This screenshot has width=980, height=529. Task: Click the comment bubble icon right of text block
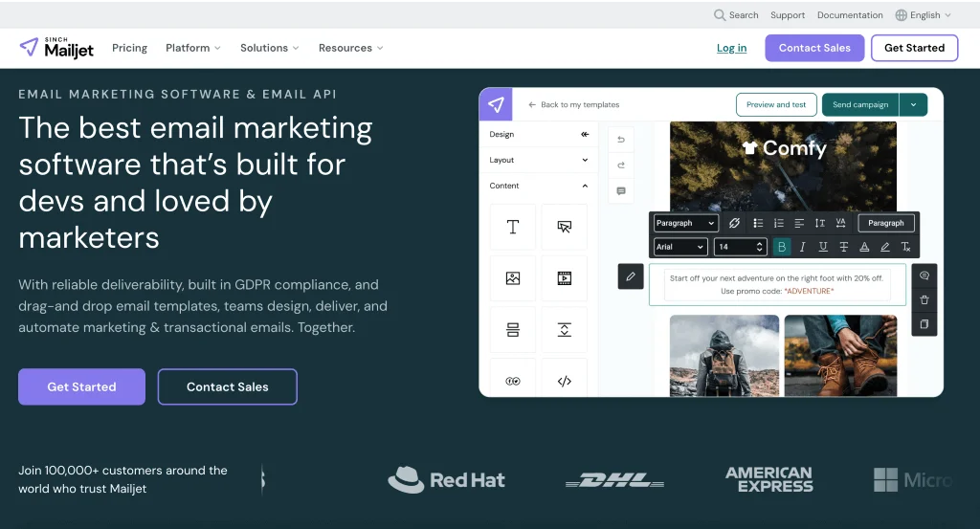coord(924,276)
